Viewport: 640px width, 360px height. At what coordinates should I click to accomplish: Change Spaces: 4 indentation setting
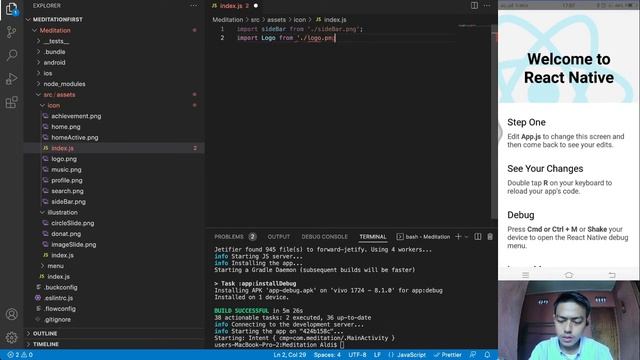(327, 355)
